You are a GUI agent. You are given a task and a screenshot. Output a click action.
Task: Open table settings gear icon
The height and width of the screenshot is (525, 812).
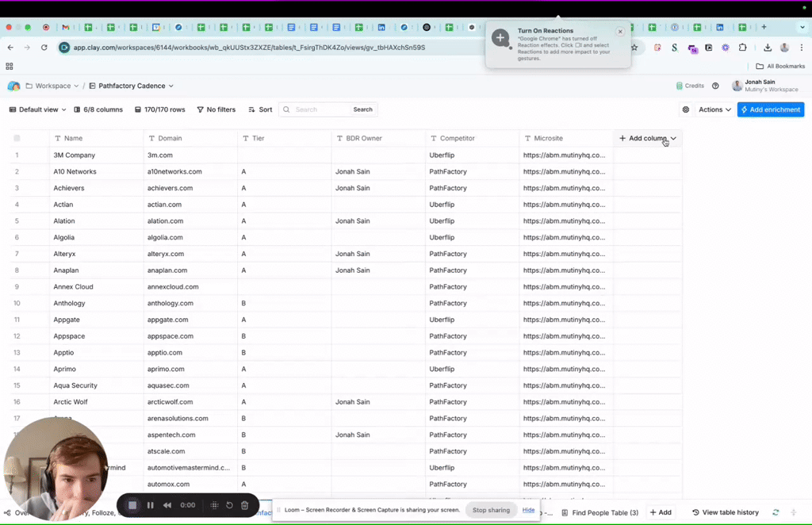[x=686, y=109]
